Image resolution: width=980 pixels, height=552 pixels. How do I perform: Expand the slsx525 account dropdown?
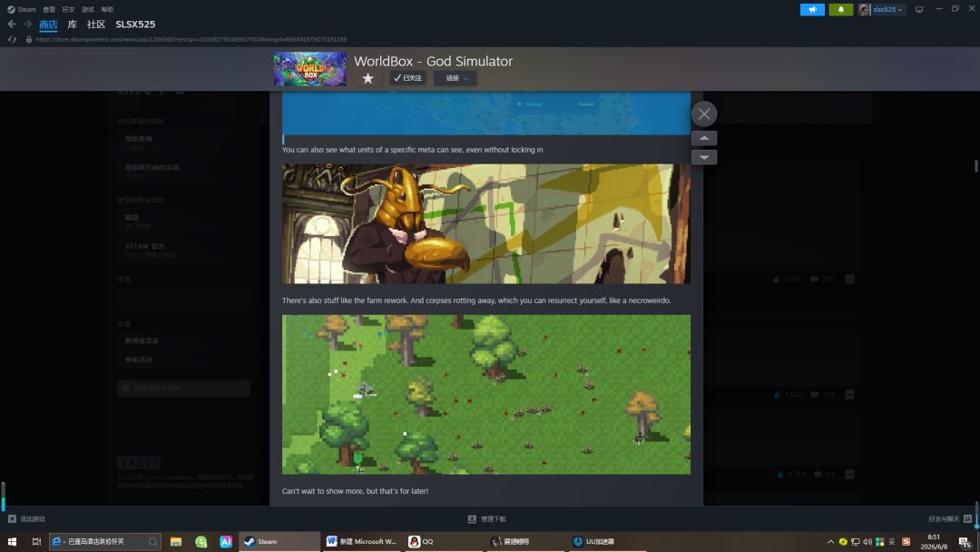[882, 9]
